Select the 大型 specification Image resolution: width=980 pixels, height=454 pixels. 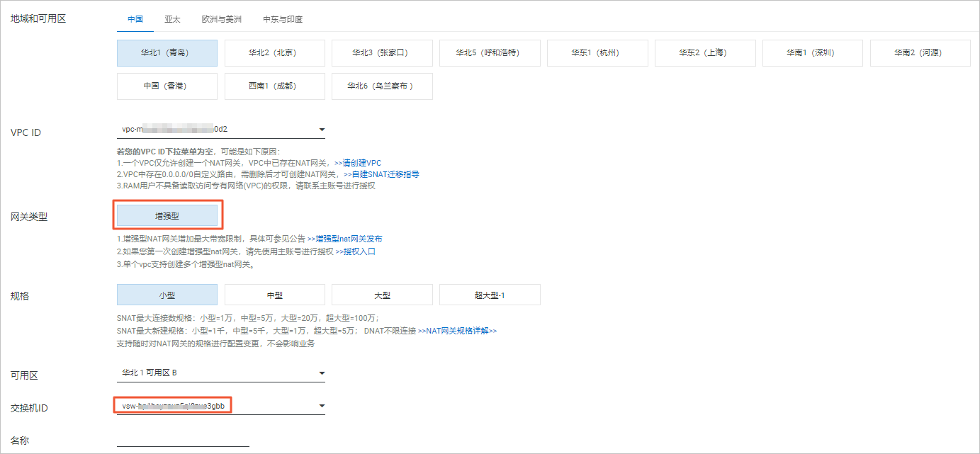tap(382, 295)
